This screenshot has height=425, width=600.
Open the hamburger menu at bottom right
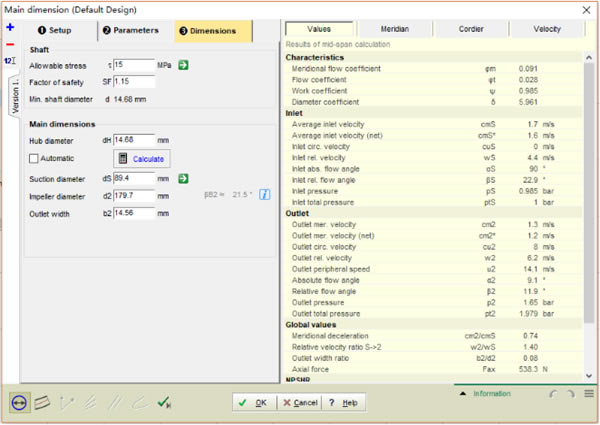[589, 394]
